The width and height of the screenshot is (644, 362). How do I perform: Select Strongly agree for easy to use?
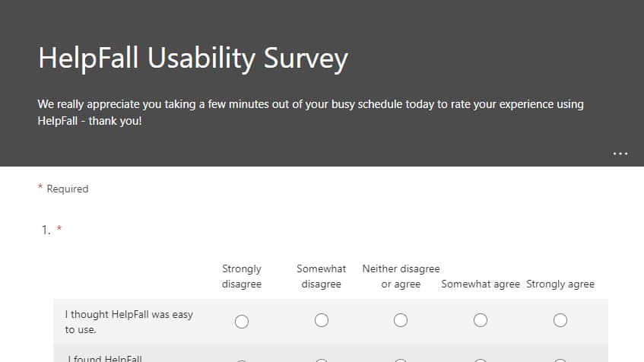(560, 320)
